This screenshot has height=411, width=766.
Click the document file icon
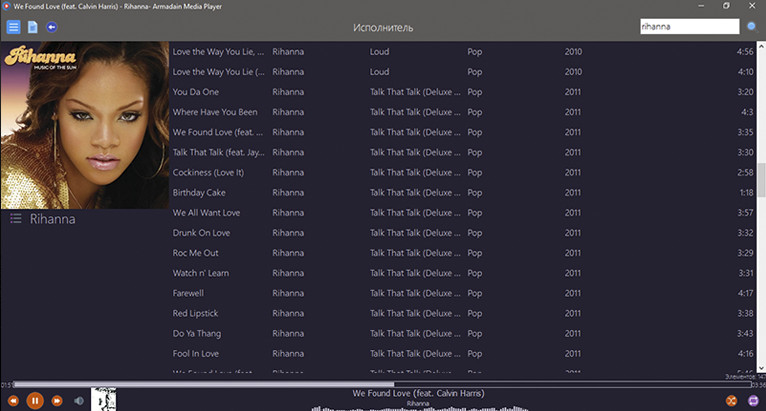pyautogui.click(x=33, y=27)
